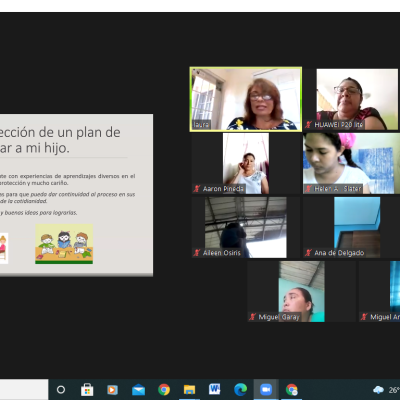Click muted mic icon on Aaron Pineda
This screenshot has height=400, width=400.
pos(197,189)
